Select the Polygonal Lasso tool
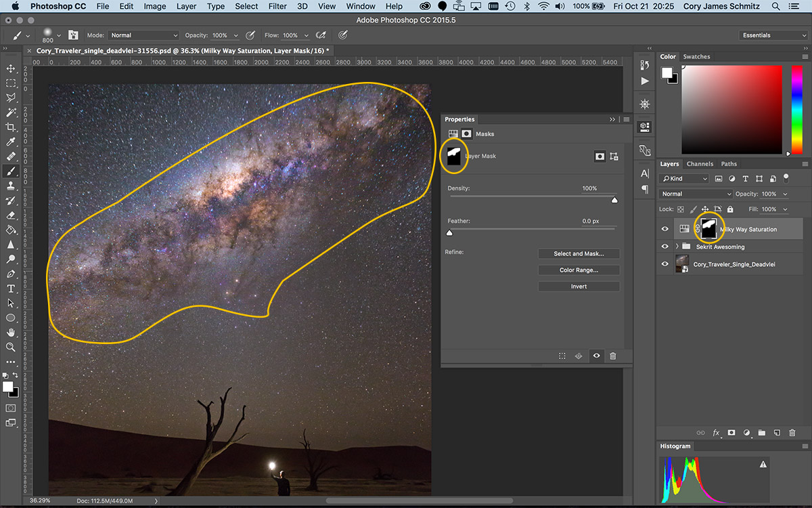Screen dimensions: 812x508 click(x=11, y=98)
